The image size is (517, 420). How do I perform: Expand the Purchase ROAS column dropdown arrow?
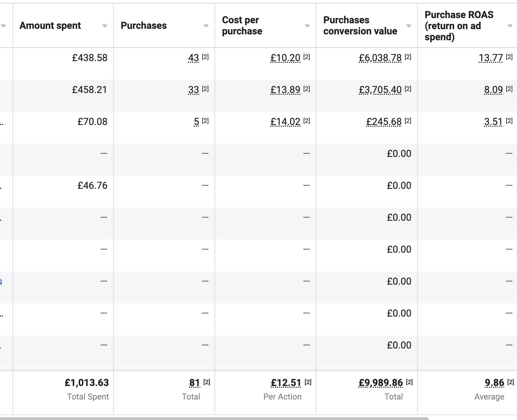point(510,26)
